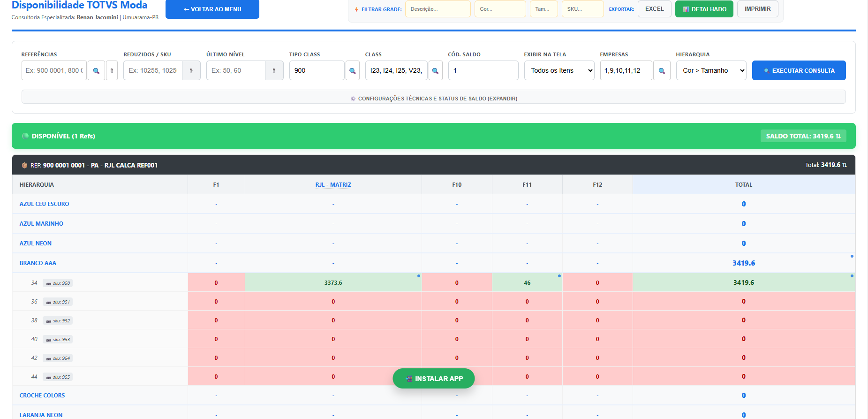Click the Instalar App floating button
The image size is (868, 419).
(x=434, y=379)
